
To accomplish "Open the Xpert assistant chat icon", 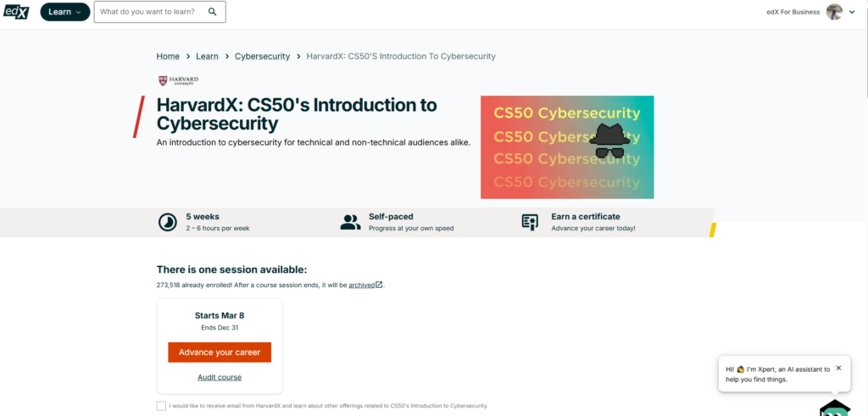I will 835,408.
